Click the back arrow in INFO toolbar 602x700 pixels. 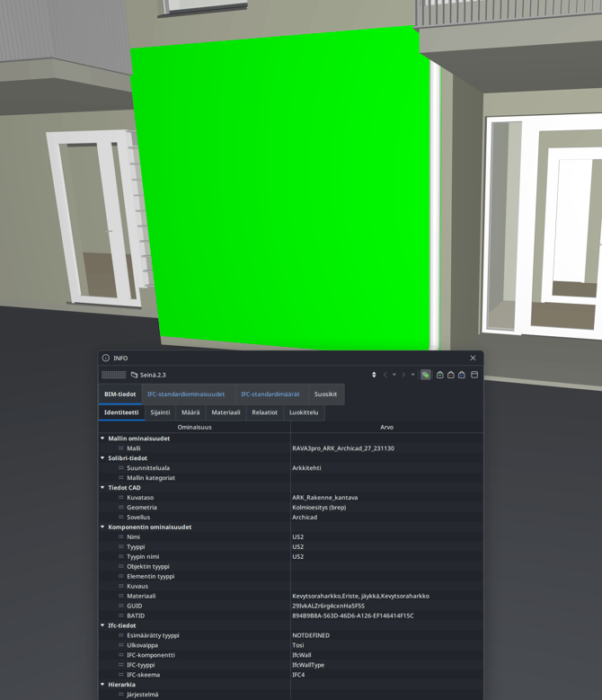click(385, 375)
